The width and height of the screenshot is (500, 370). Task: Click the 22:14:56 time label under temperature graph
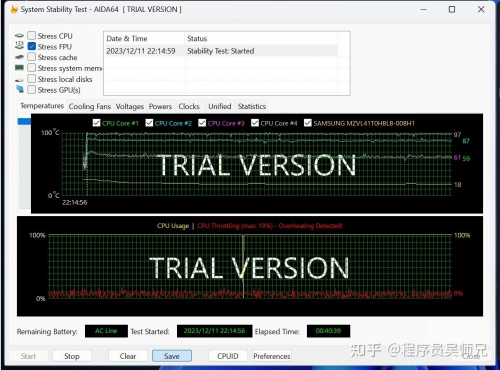(x=75, y=202)
